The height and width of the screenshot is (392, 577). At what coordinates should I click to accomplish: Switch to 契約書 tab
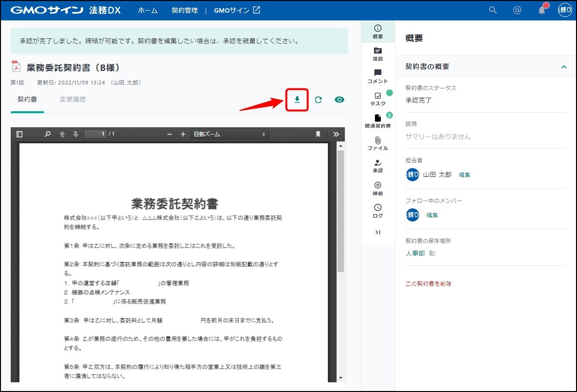coord(27,100)
